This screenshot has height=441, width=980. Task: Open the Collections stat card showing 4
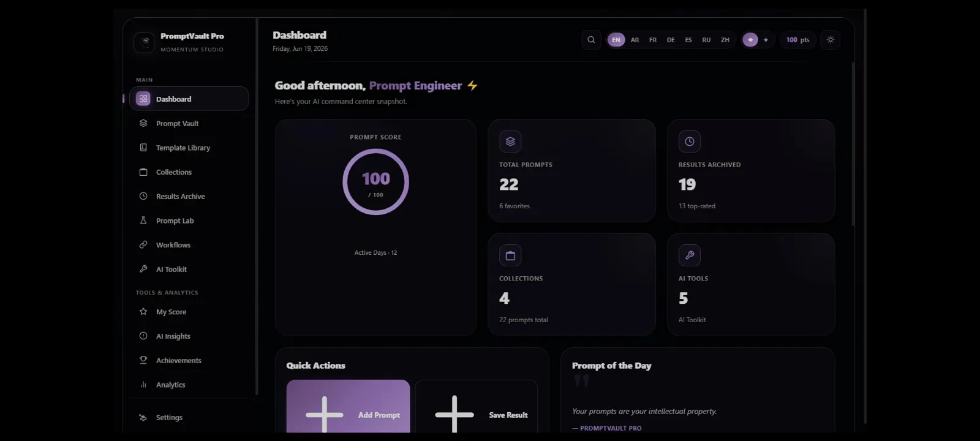tap(571, 284)
